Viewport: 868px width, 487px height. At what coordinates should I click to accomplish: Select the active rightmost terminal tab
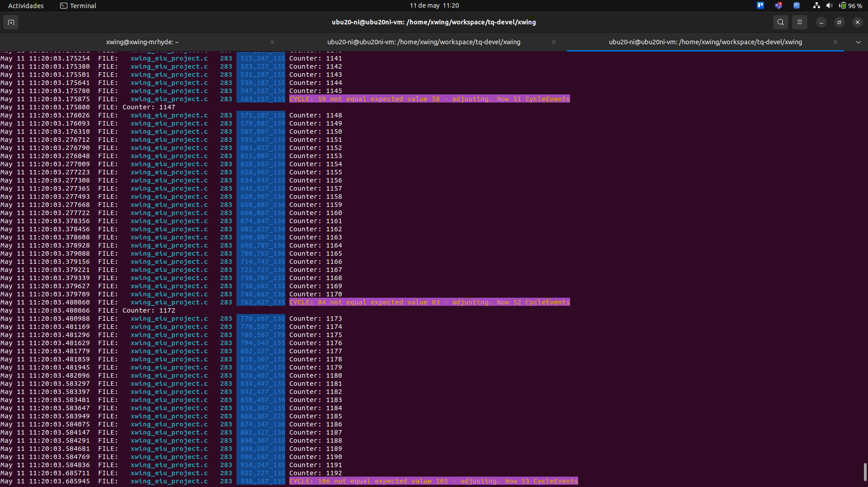pos(705,42)
